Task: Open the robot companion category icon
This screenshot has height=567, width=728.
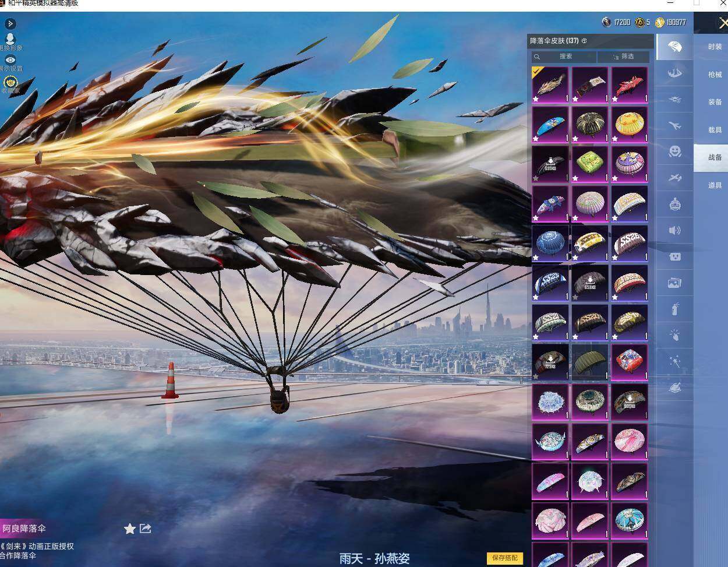Action: (675, 204)
